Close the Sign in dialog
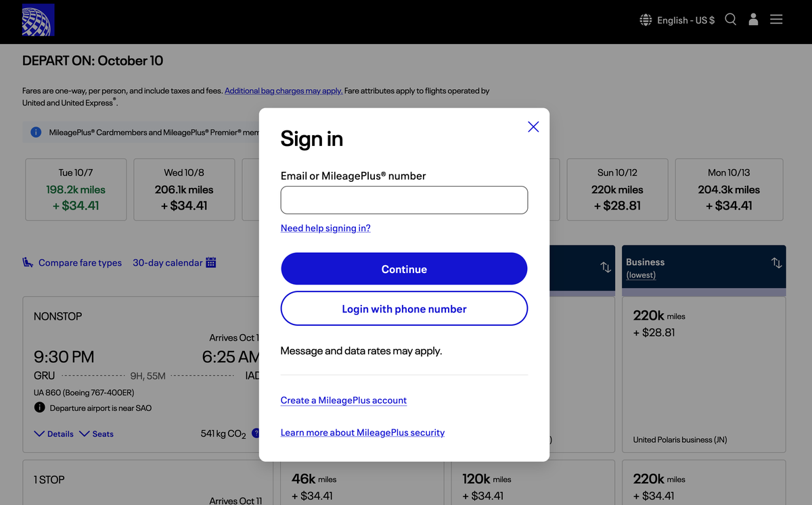The image size is (812, 505). tap(533, 126)
